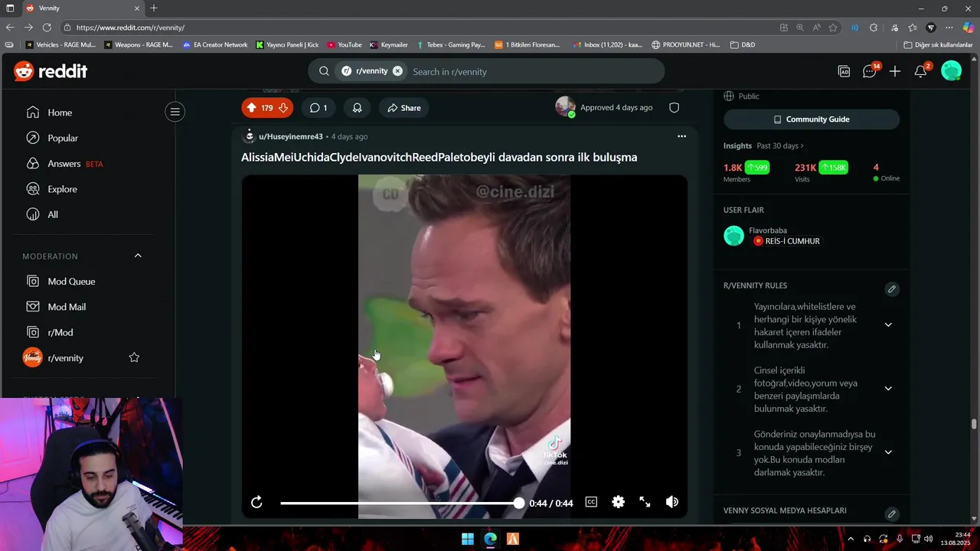
Task: Open the favorites list icon
Action: 913,28
